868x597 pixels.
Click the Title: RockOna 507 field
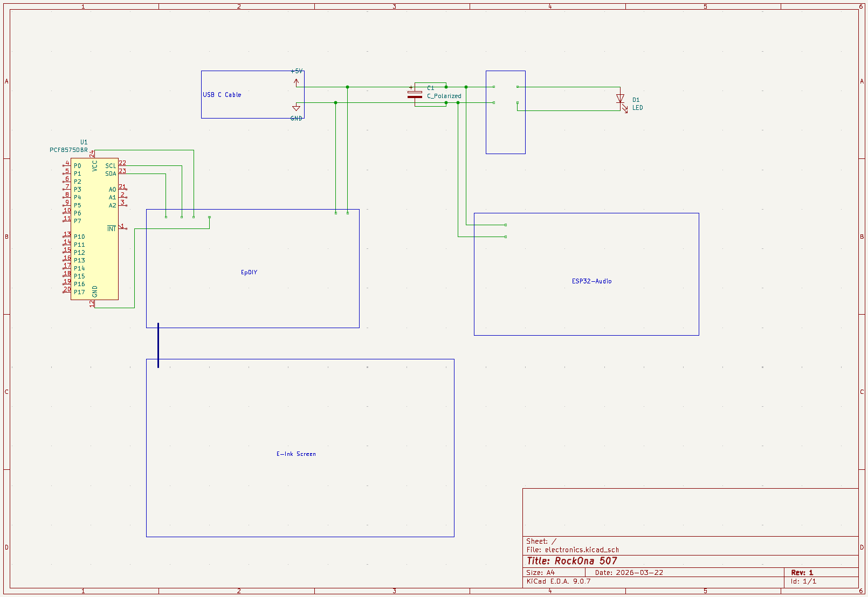[571, 561]
